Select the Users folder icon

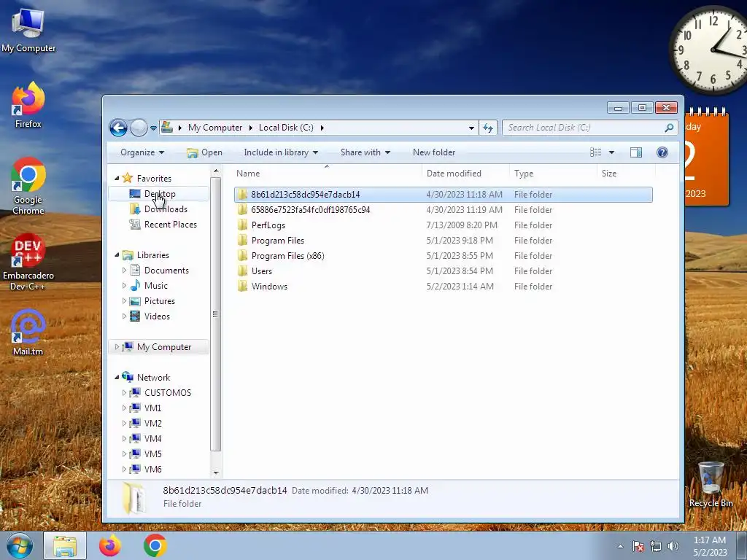point(242,271)
